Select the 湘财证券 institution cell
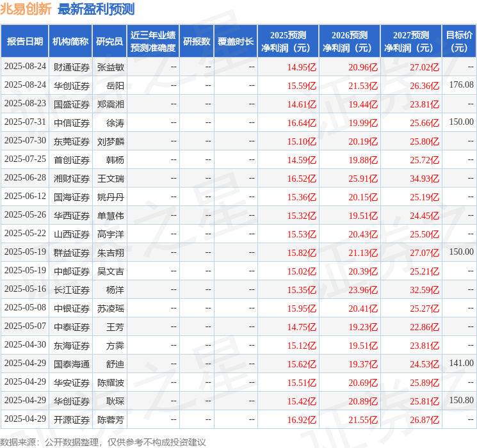 (72, 179)
